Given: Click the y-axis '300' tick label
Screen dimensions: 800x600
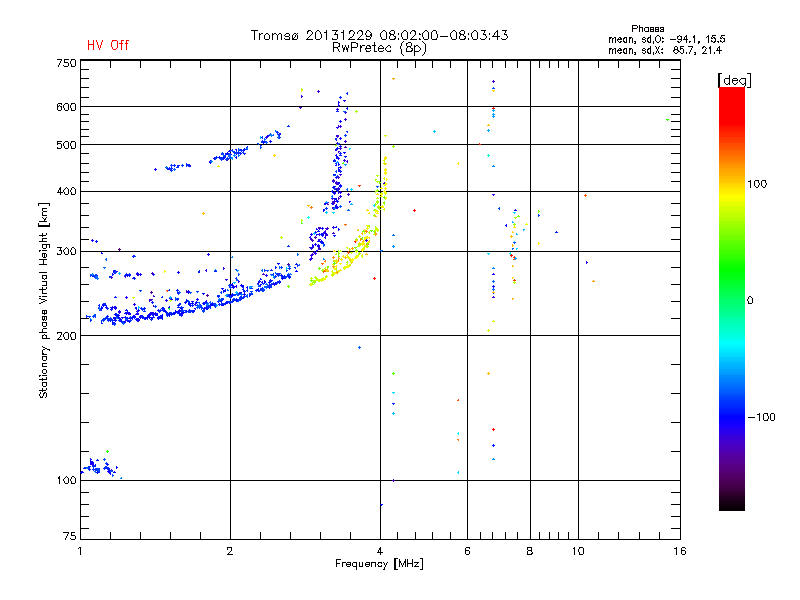Looking at the screenshot, I should click(x=66, y=252).
